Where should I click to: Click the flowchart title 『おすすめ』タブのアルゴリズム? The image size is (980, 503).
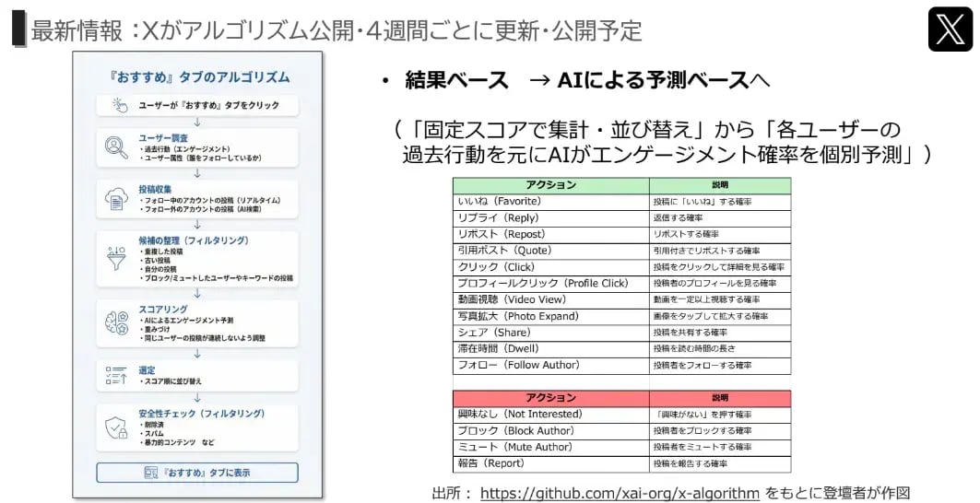198,76
